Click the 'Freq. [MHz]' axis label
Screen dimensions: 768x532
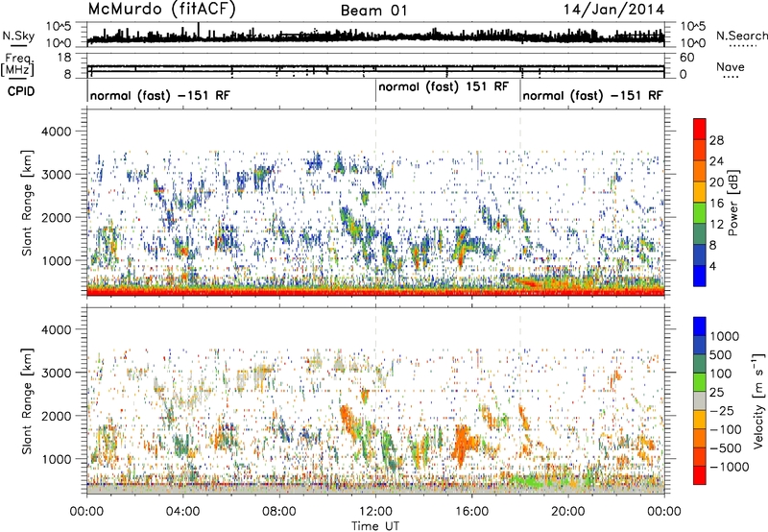19,64
